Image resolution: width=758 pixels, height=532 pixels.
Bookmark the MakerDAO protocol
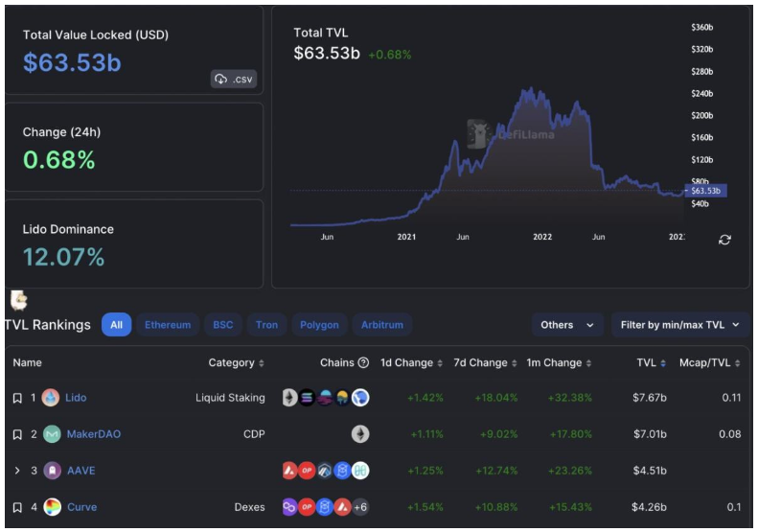(x=17, y=434)
